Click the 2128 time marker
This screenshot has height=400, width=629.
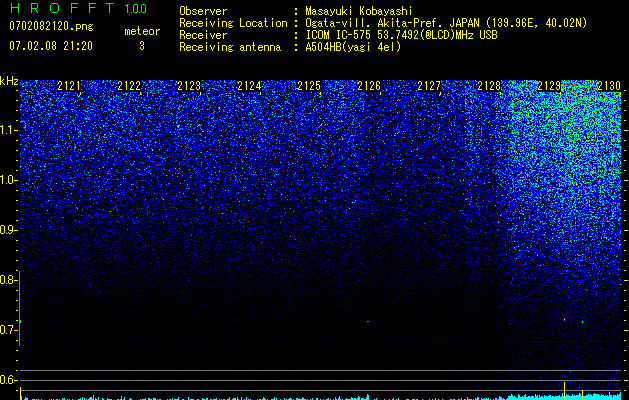coord(489,86)
